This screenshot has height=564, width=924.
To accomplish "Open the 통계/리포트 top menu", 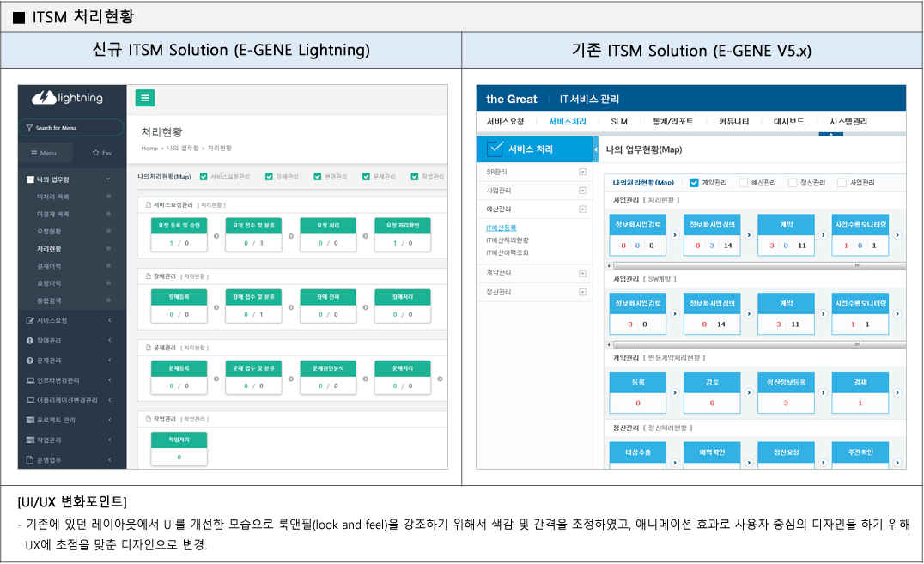I will coord(672,122).
